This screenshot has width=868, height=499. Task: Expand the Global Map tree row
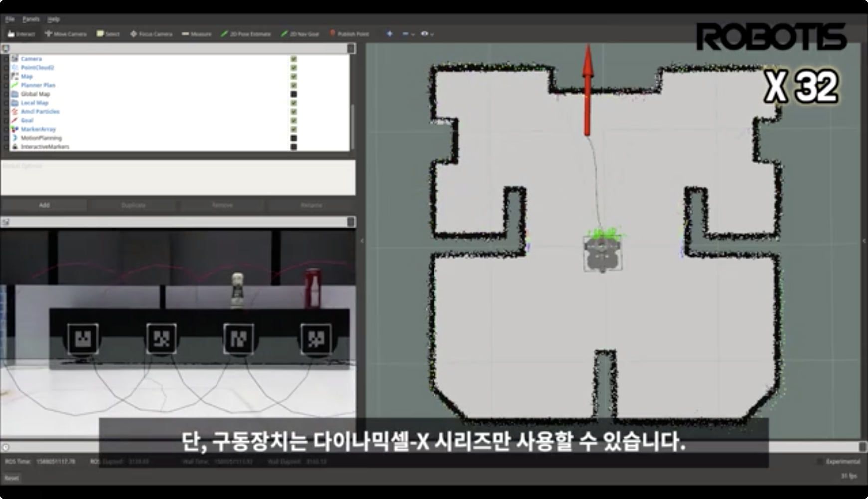click(6, 94)
